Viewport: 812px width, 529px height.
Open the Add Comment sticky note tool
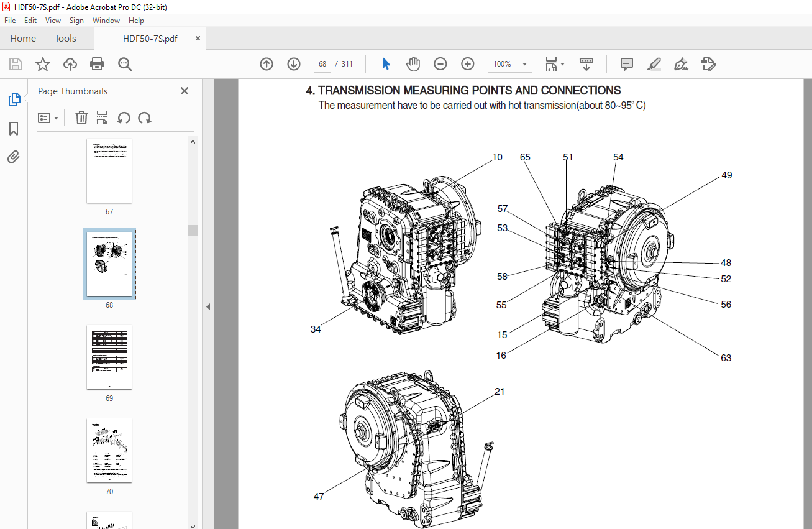tap(626, 64)
